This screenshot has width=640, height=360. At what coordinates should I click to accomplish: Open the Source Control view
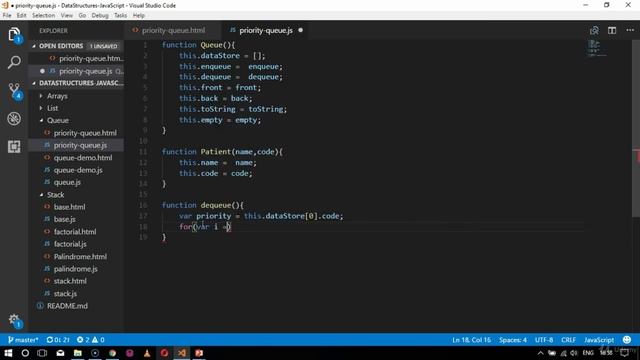pyautogui.click(x=14, y=91)
